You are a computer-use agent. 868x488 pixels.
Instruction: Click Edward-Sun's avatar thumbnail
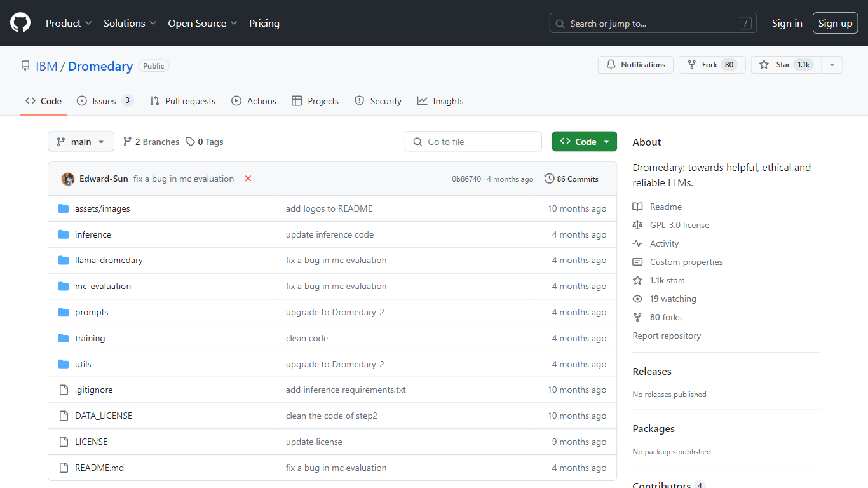click(68, 179)
